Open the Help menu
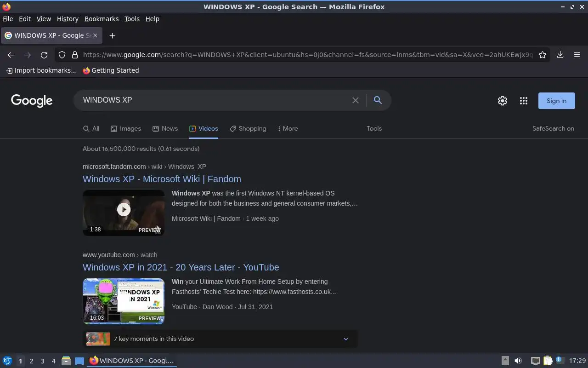Viewport: 588px width, 368px height. pyautogui.click(x=153, y=19)
